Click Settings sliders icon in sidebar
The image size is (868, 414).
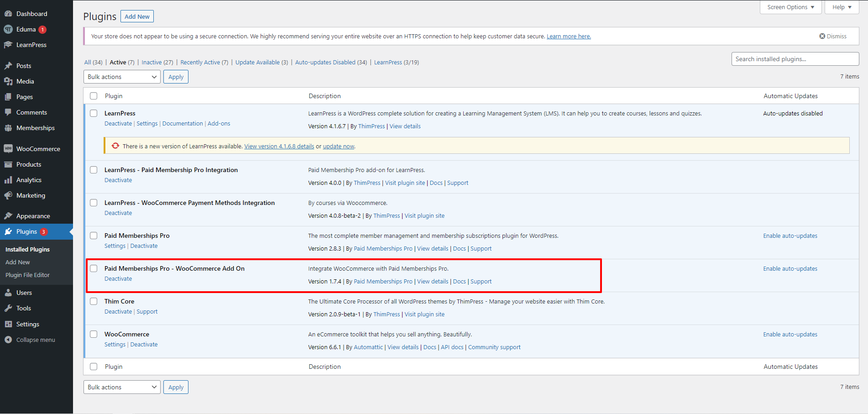pos(8,324)
